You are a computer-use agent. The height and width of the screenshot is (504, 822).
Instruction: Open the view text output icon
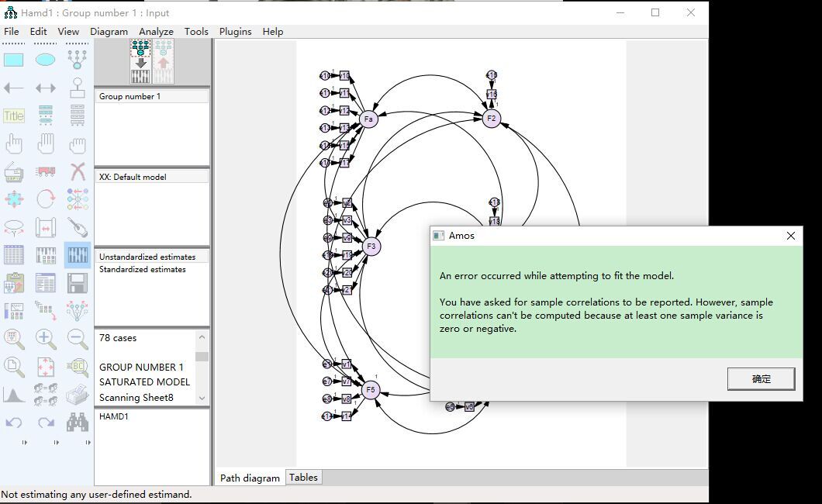tap(46, 283)
